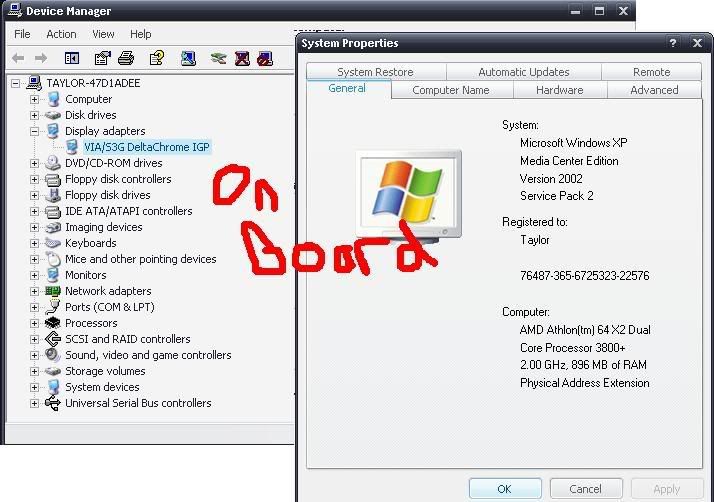
Task: Click the Floppy disk controllers icon
Action: 53,179
